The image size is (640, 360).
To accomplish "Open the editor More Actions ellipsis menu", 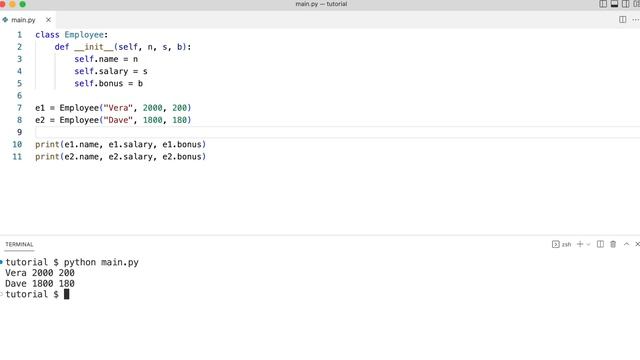I will 636,20.
